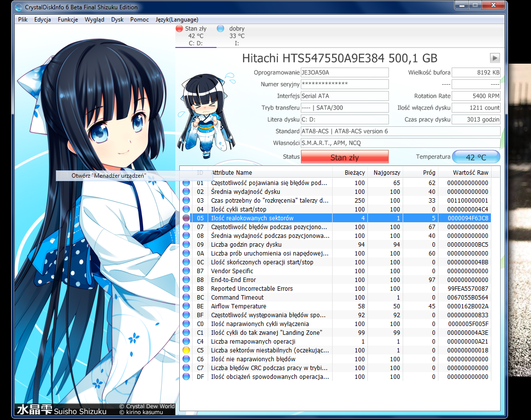Click the Interfejs field showing Serial ATA
Screen dimensions: 531x420
(x=345, y=96)
